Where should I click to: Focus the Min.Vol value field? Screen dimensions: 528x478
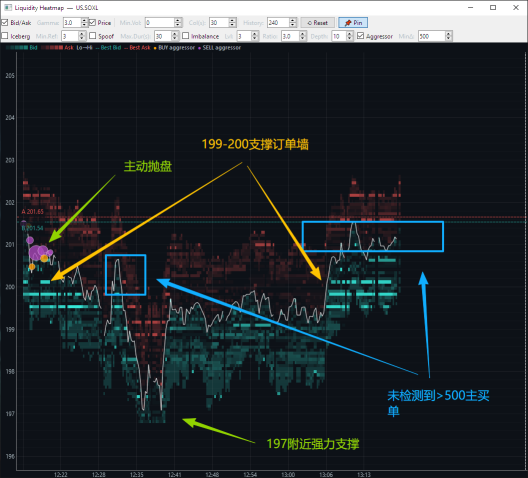point(160,23)
